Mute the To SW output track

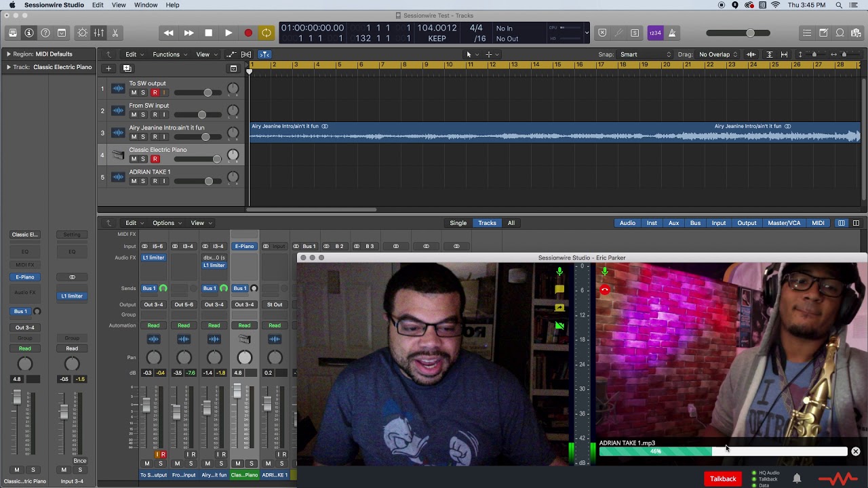click(134, 93)
